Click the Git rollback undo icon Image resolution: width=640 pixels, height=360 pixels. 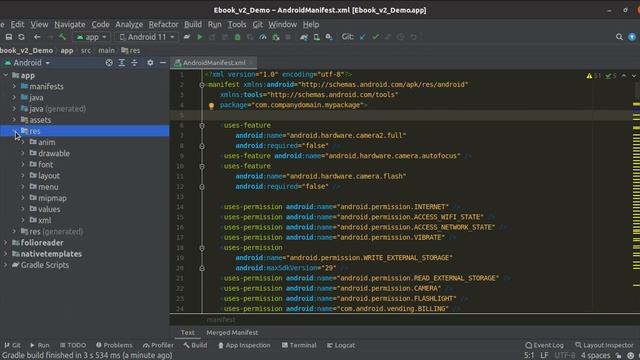(413, 37)
